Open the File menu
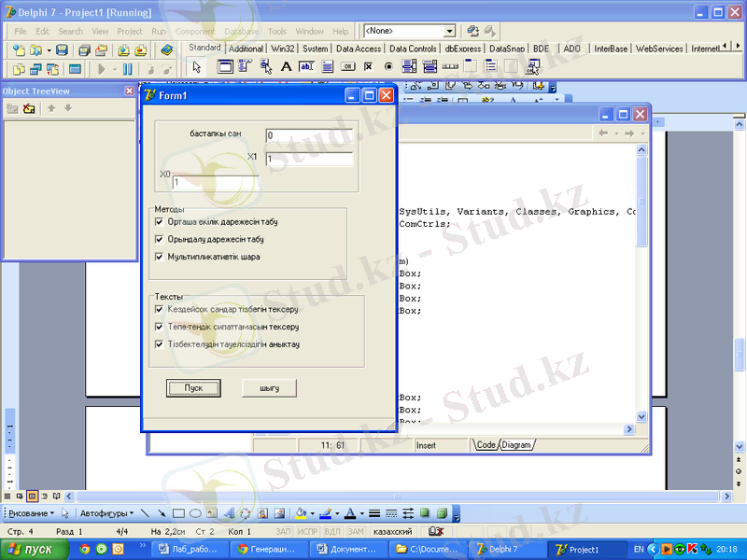The width and height of the screenshot is (747, 560). pyautogui.click(x=21, y=32)
